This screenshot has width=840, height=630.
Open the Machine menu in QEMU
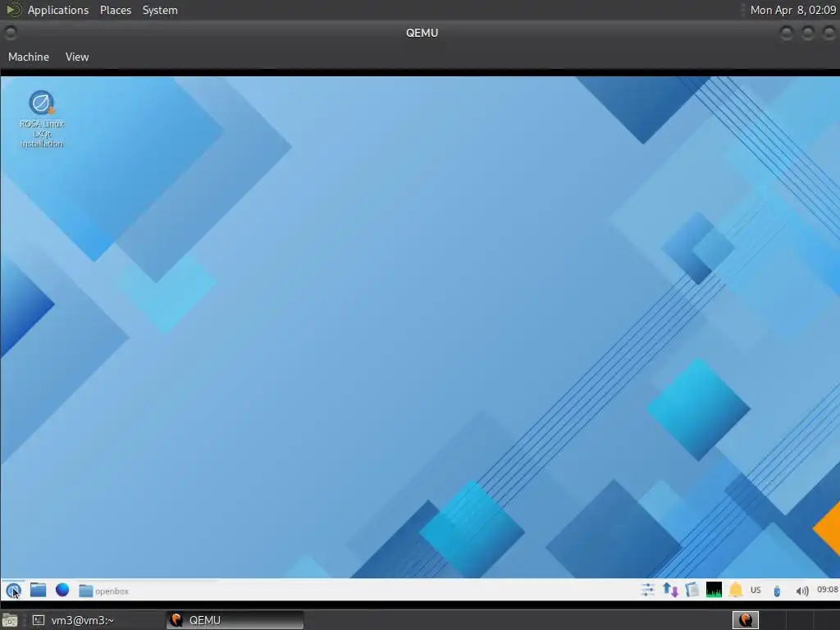coord(29,57)
